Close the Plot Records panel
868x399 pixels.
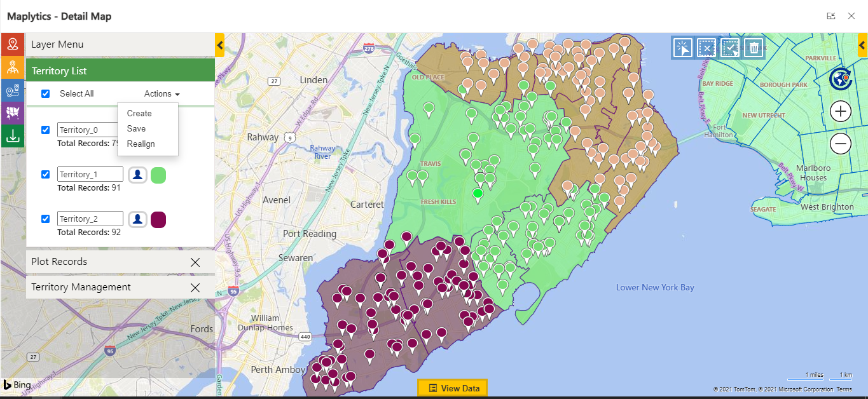click(x=195, y=262)
